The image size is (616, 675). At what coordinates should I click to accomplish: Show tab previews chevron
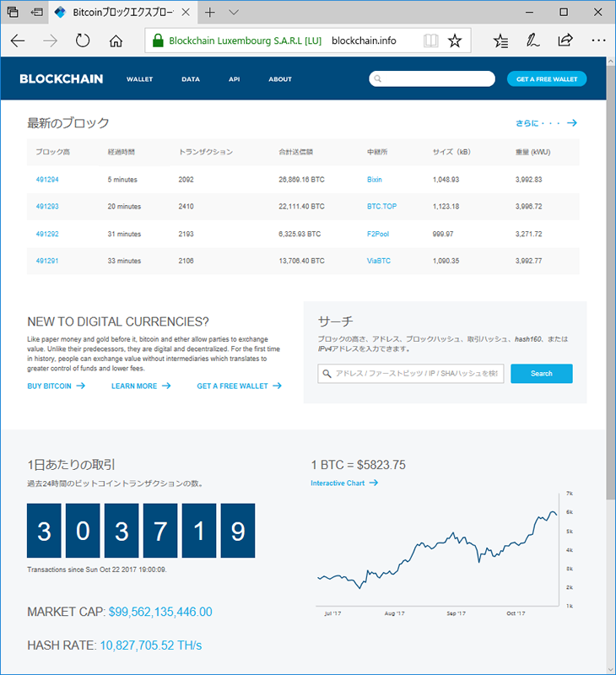234,13
